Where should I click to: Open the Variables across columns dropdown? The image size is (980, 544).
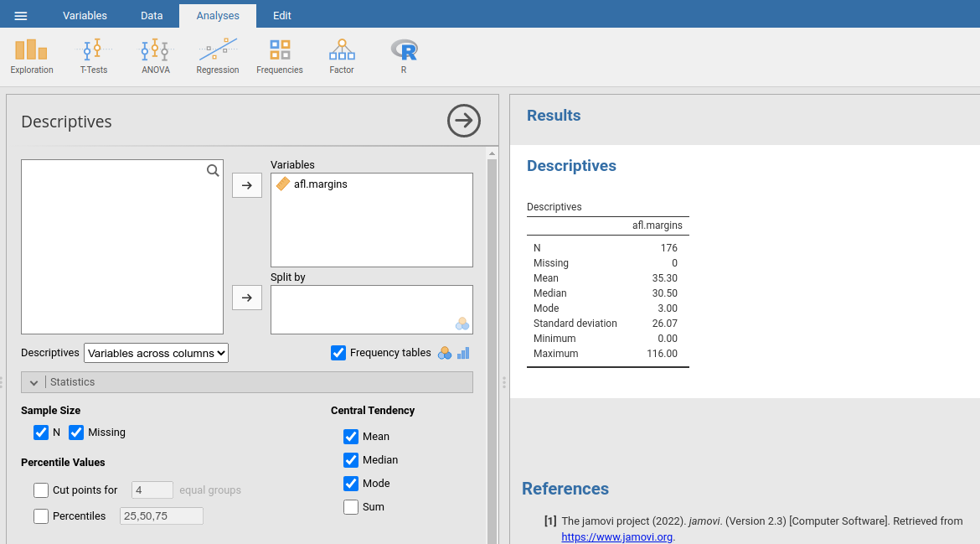(x=157, y=353)
